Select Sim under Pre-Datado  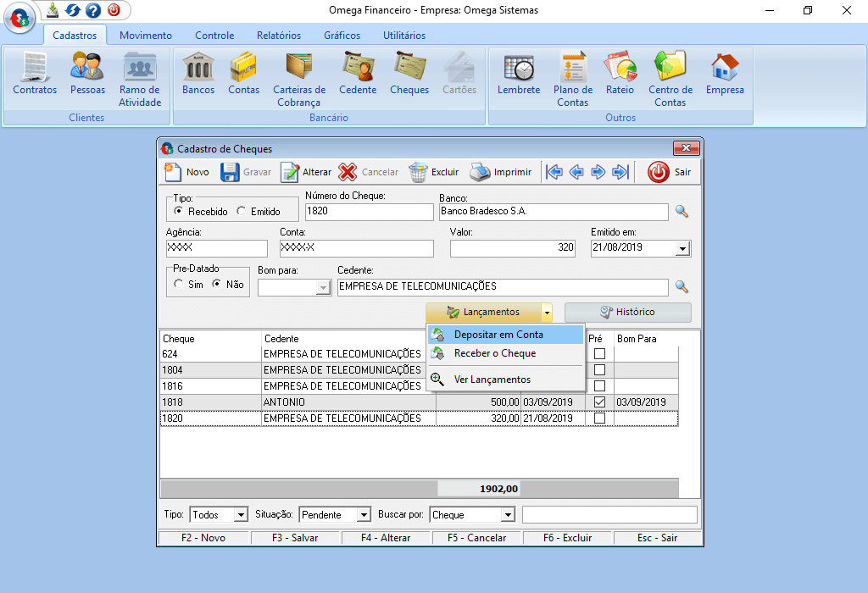(x=178, y=285)
